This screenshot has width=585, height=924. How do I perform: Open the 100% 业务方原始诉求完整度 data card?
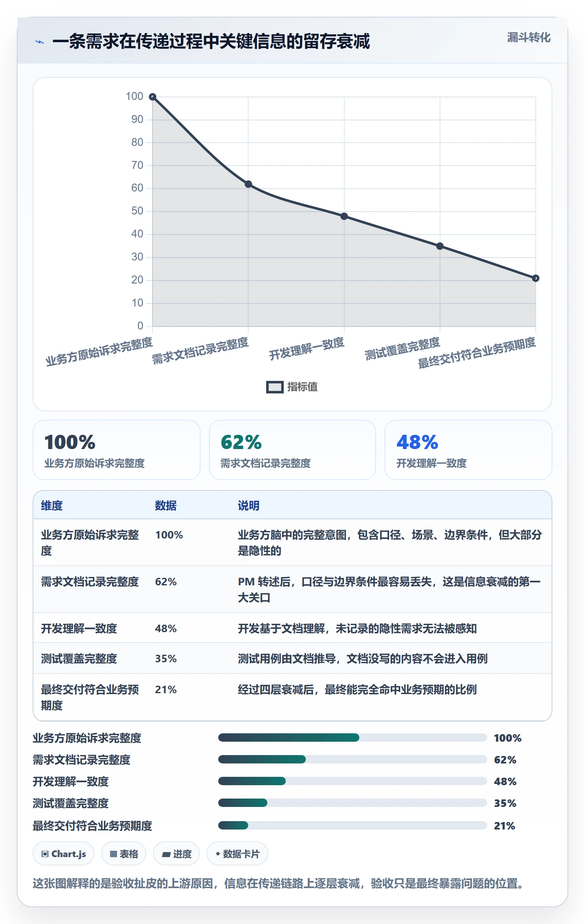pos(117,450)
